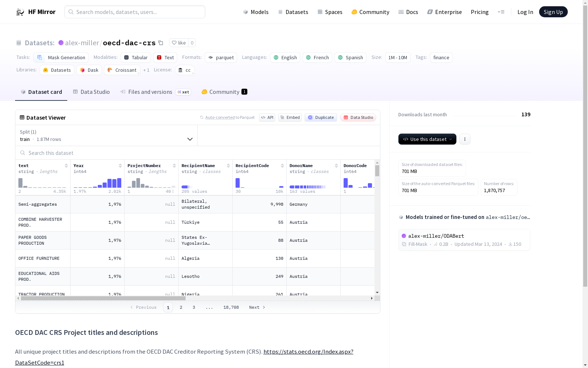Screen dimensions: 588x368
Task: Open Data Studio from the viewer header
Action: [x=358, y=117]
